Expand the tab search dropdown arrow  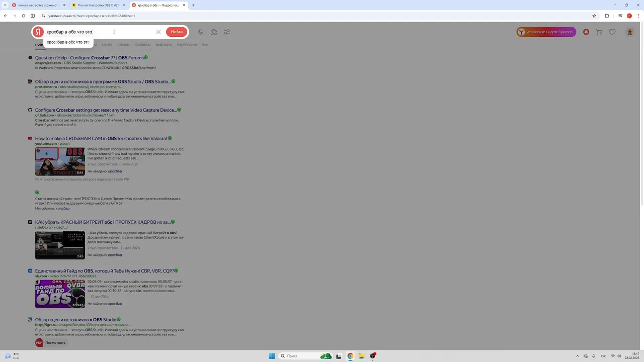(x=5, y=5)
